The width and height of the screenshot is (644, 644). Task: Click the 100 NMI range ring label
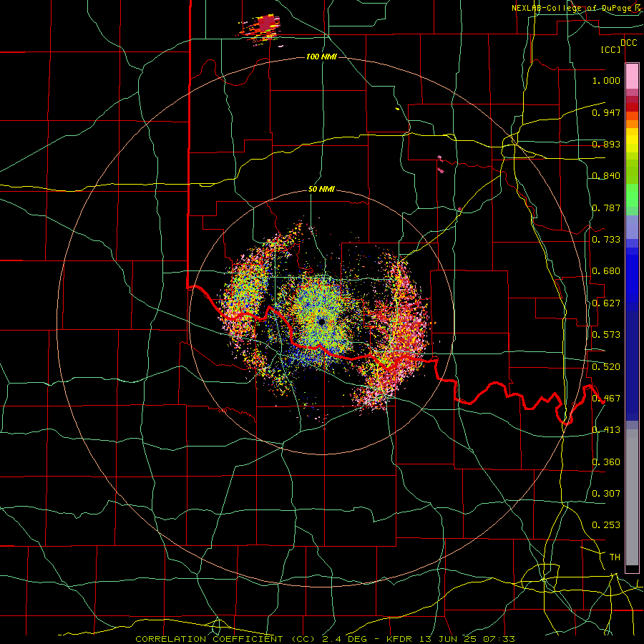pyautogui.click(x=321, y=57)
